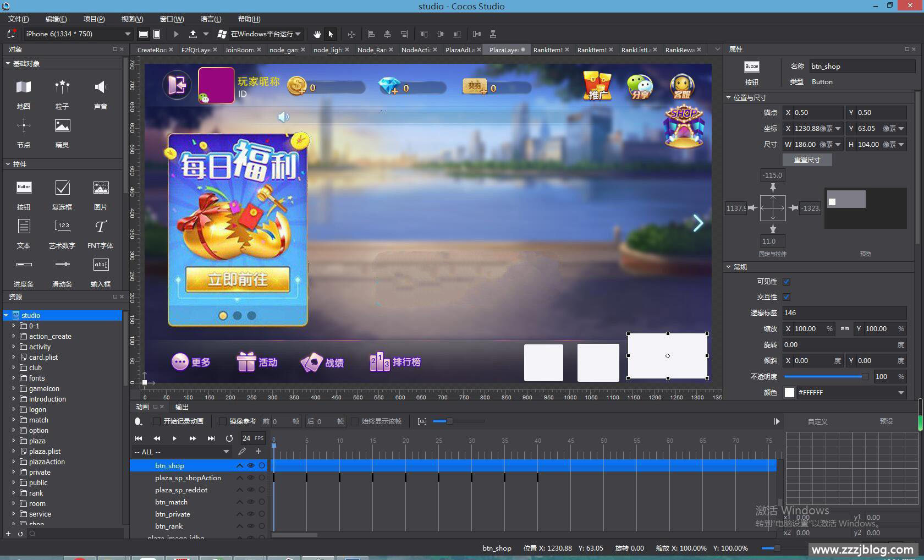
Task: Toggle the interactivity checkbox
Action: point(787,297)
